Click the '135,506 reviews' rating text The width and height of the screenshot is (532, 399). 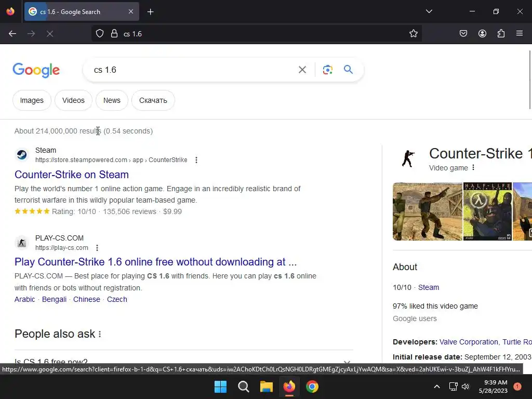(129, 211)
